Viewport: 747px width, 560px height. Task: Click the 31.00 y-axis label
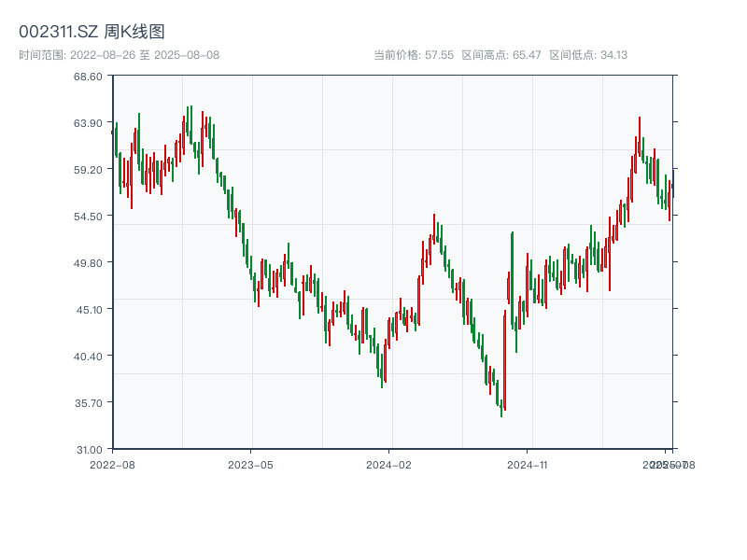click(x=90, y=450)
